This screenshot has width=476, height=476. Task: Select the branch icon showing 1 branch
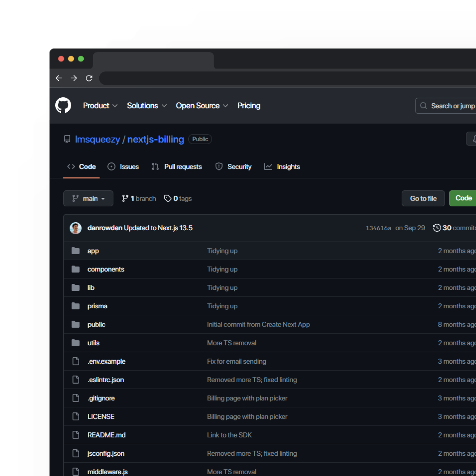(x=125, y=198)
